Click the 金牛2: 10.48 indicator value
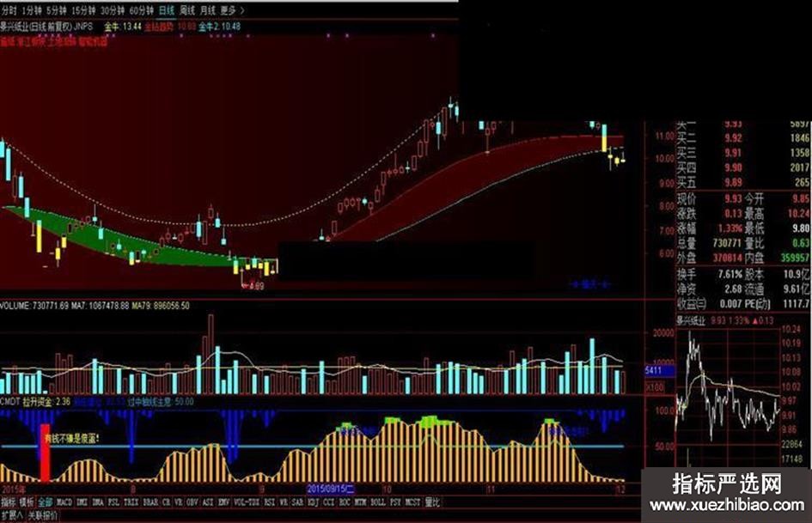Viewport: 812px width, 523px height. 219,27
